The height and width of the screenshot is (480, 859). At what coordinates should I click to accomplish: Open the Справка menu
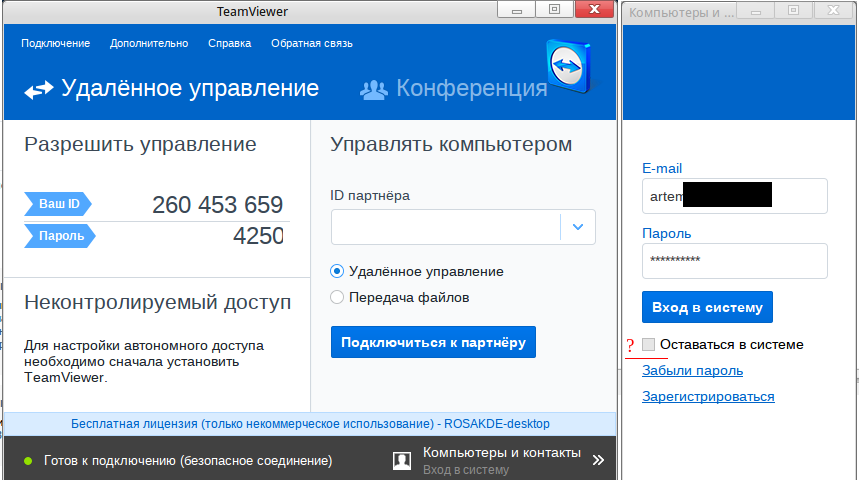coord(230,43)
